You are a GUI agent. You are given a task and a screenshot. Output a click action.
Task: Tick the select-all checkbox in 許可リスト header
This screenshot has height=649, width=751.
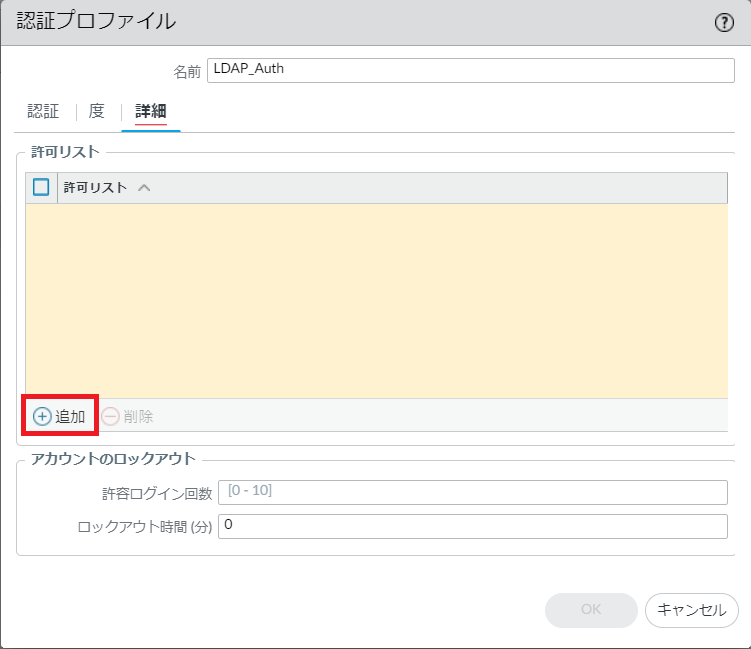[41, 187]
